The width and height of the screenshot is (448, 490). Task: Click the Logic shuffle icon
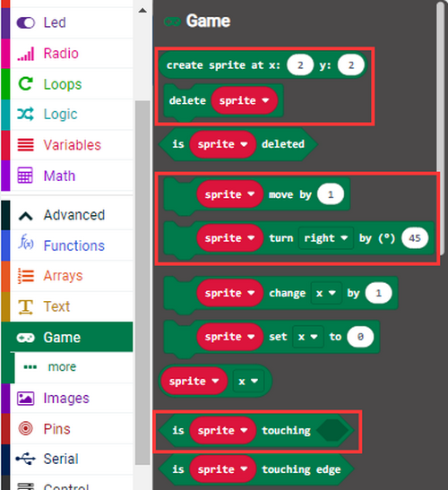pos(25,115)
